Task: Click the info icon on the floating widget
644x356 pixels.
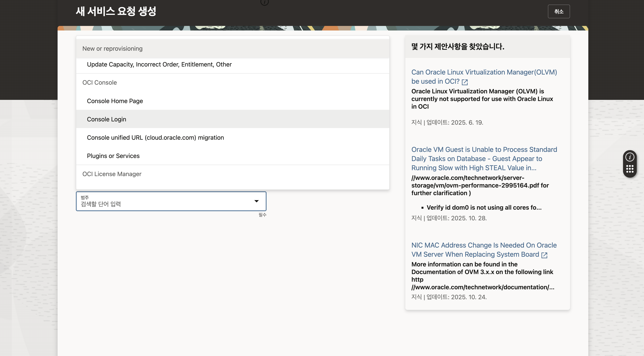Action: point(630,157)
